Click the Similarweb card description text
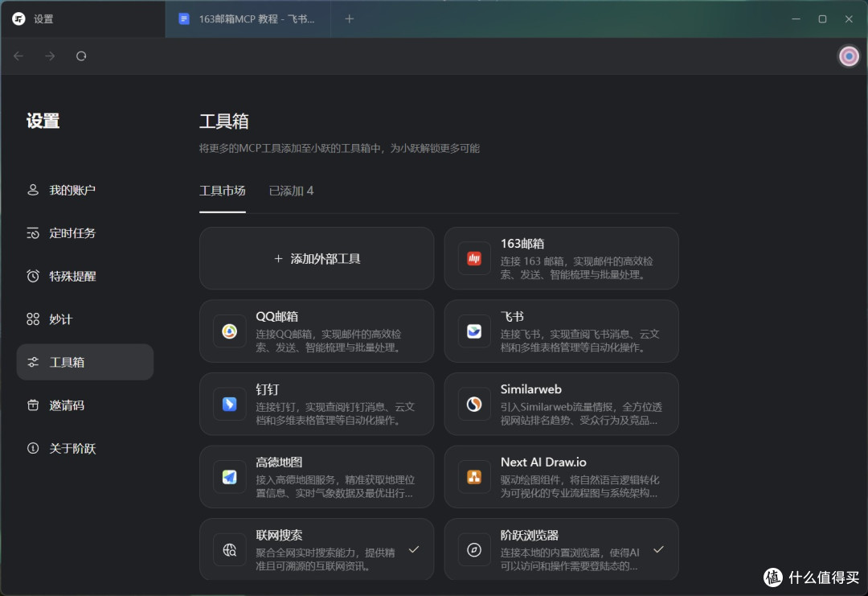868x596 pixels. coord(581,413)
